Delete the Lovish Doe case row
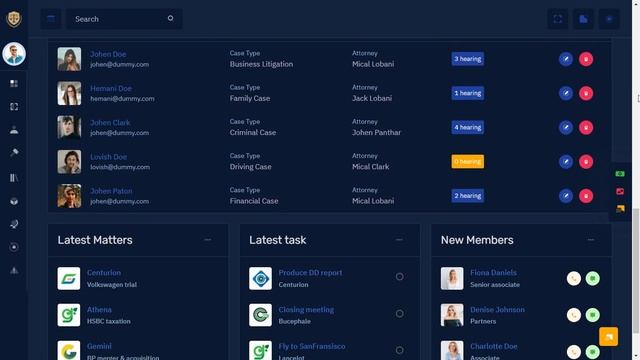This screenshot has height=360, width=640. [586, 162]
